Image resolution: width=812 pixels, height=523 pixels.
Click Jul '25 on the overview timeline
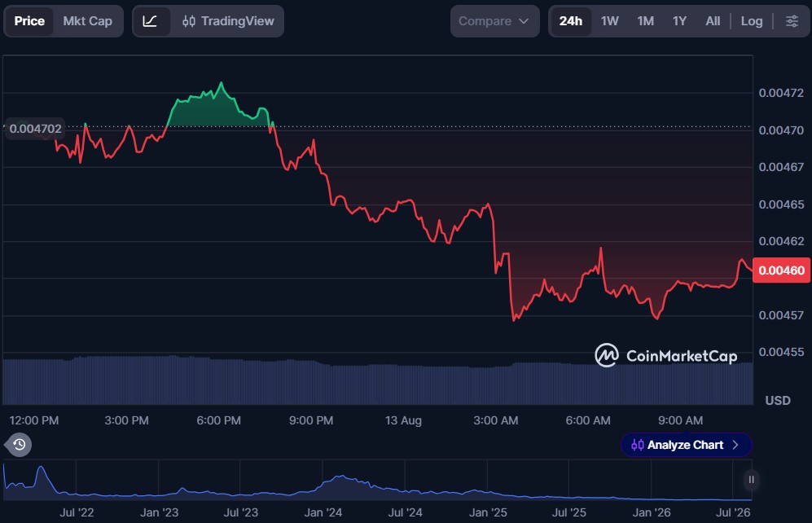pos(568,512)
